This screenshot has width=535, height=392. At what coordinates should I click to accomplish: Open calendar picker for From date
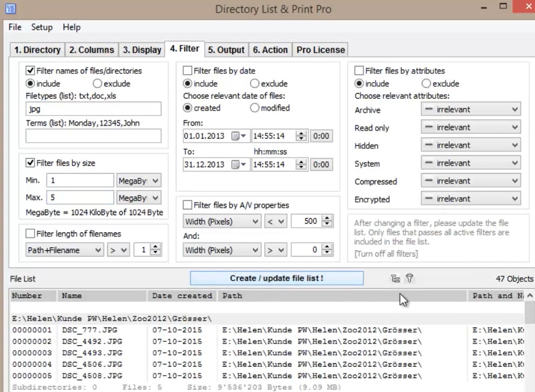[x=239, y=136]
